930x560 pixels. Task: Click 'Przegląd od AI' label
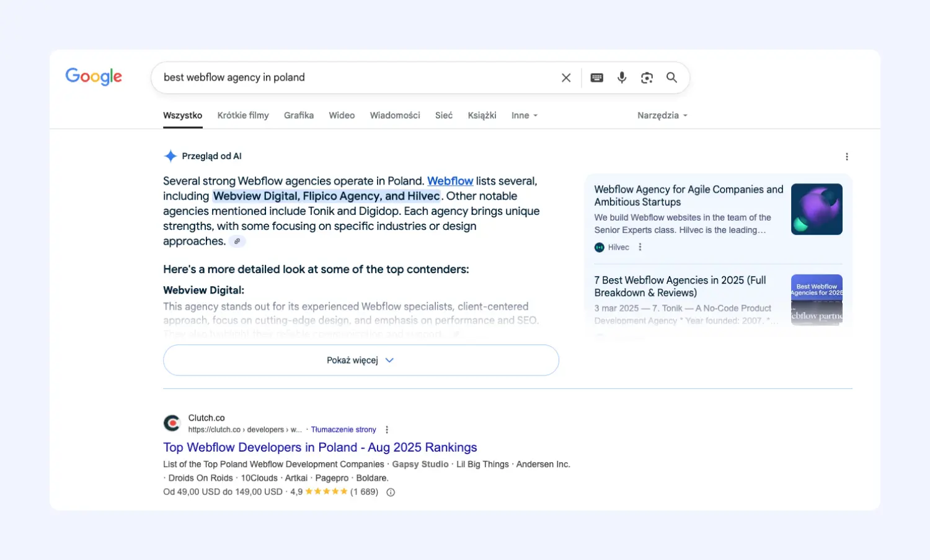pyautogui.click(x=211, y=156)
